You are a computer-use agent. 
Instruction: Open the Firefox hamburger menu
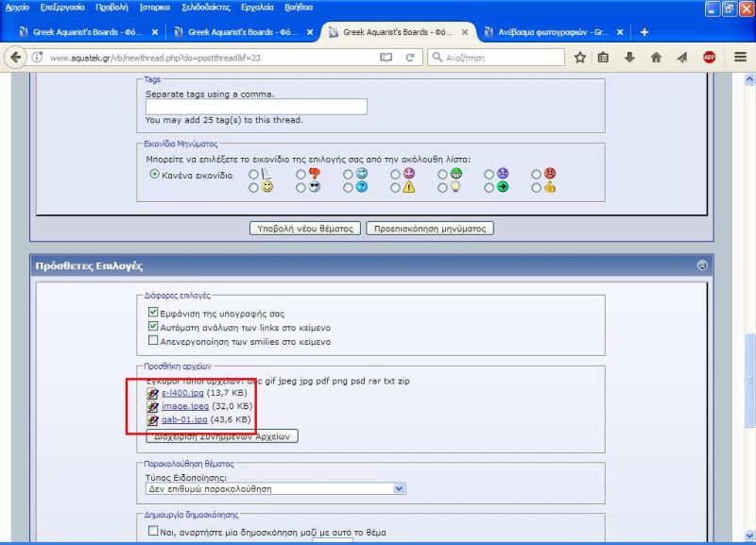pos(740,58)
